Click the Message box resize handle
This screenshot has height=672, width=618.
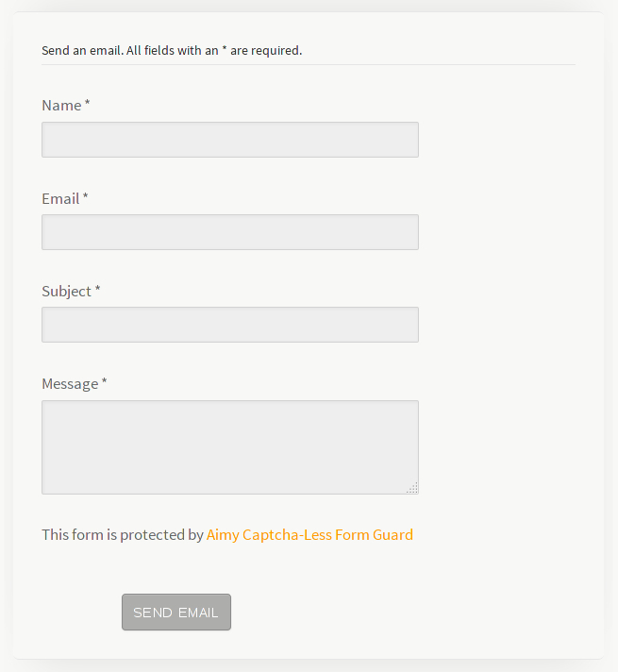click(412, 488)
